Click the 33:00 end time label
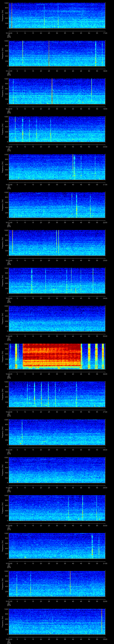 105,639
